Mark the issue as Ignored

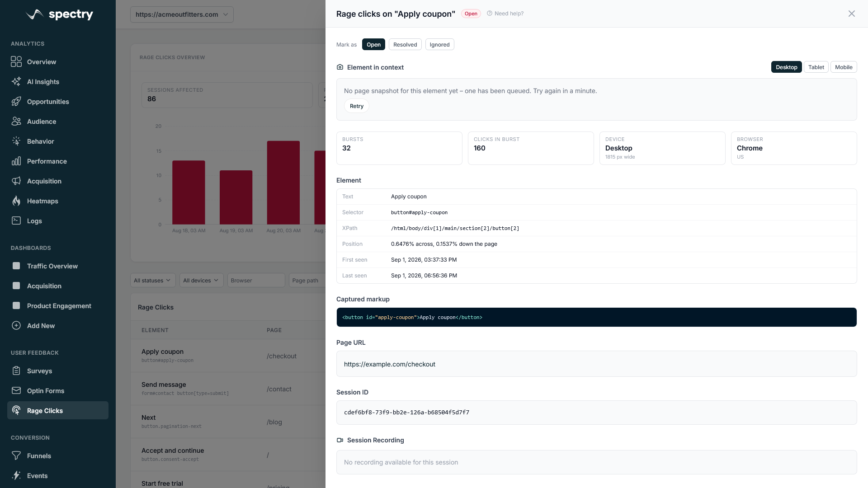(x=439, y=45)
